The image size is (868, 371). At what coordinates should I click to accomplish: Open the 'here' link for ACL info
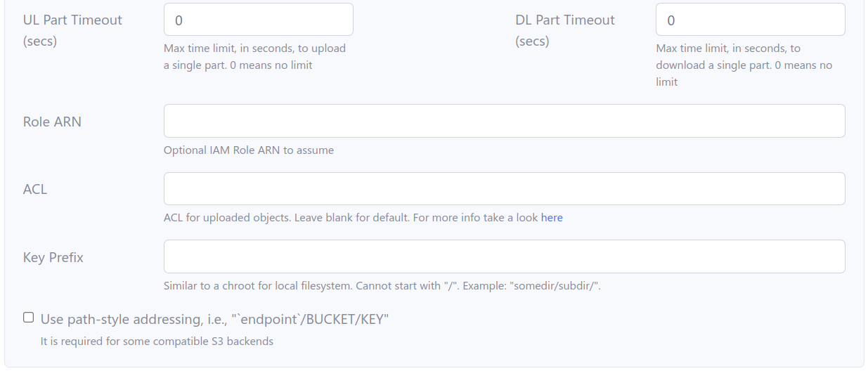tap(552, 218)
